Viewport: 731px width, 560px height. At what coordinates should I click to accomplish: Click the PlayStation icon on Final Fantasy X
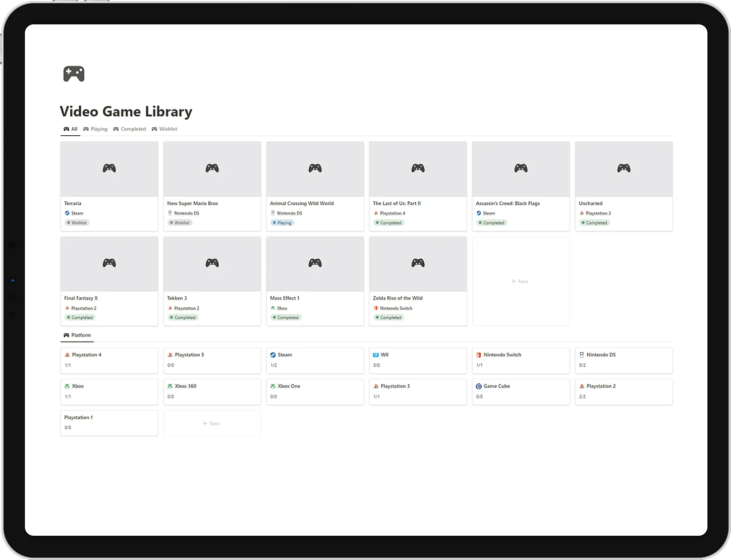click(x=67, y=308)
